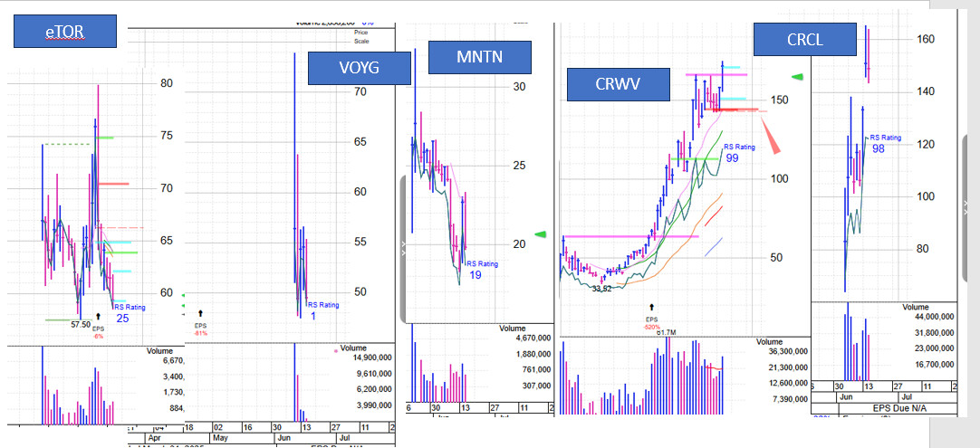Screen dimensions: 980x448
Task: Click the VOYG ticker label box
Action: (360, 68)
